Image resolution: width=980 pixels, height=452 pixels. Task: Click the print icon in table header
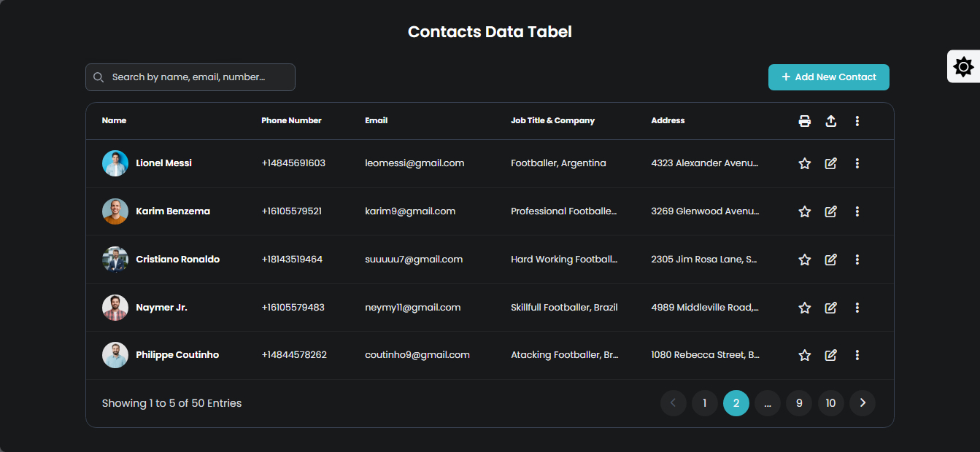click(804, 121)
